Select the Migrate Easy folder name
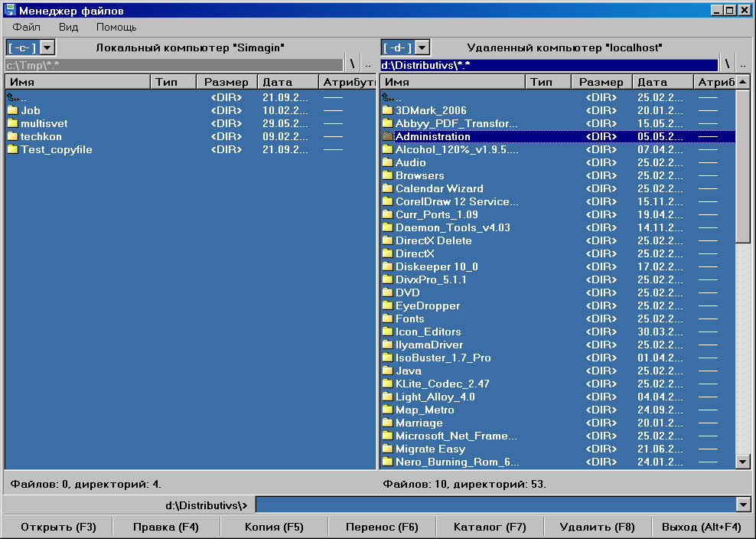The image size is (756, 539). [430, 449]
